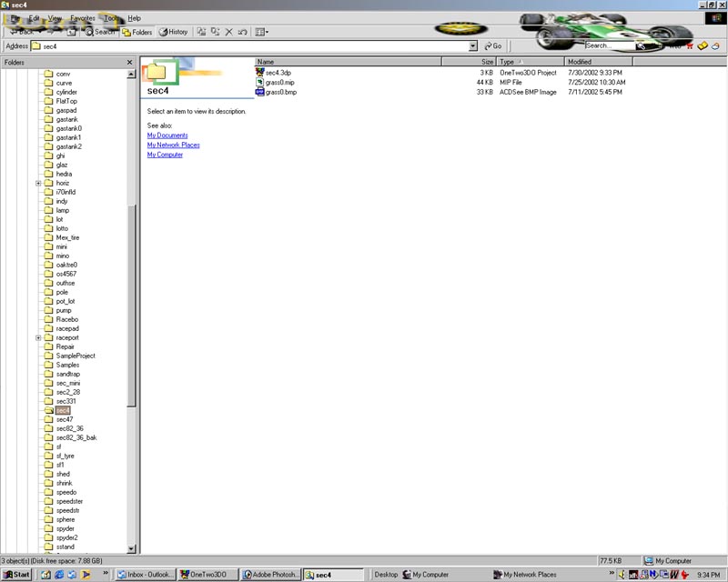Click the Go button
The width and height of the screenshot is (728, 582).
point(493,46)
